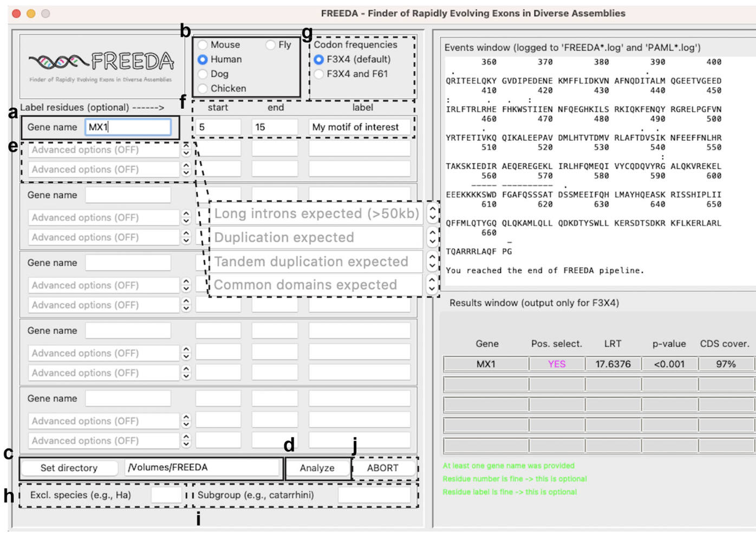Click the 'CDS cover.' column header
This screenshot has width=756, height=539.
click(725, 344)
